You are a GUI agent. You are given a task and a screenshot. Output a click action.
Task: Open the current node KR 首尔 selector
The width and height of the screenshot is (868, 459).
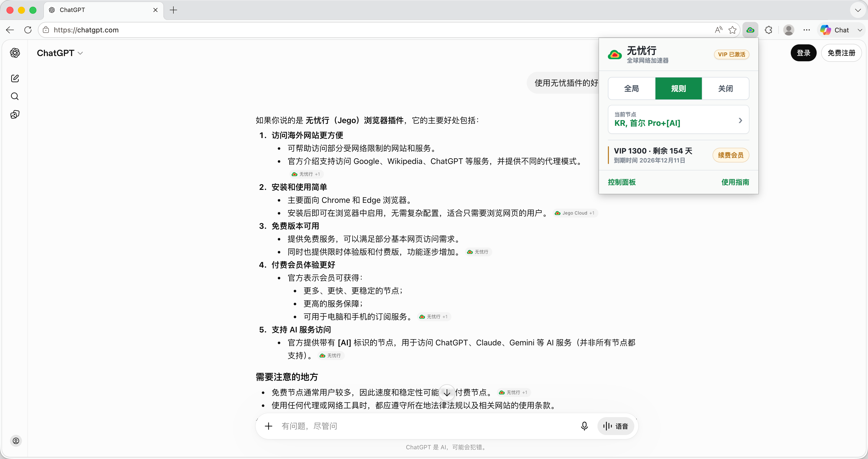pos(678,120)
